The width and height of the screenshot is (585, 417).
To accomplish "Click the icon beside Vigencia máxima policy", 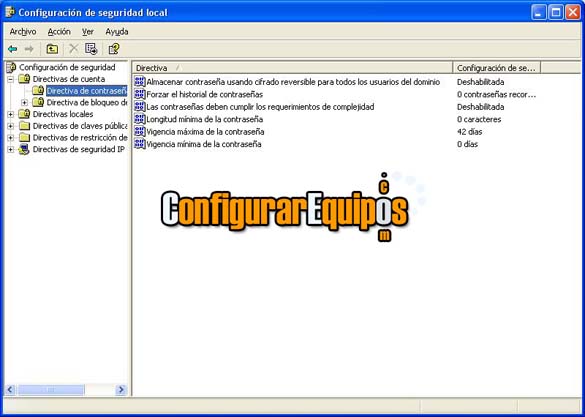I will 140,132.
